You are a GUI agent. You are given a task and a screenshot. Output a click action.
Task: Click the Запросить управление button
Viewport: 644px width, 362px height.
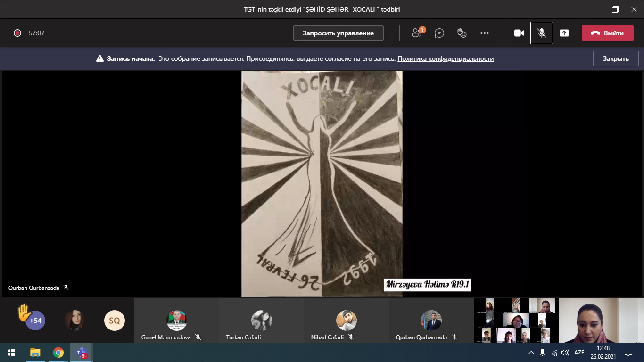[338, 33]
